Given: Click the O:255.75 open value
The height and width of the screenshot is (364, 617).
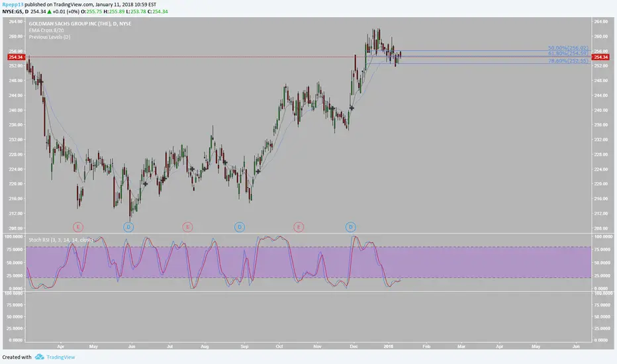Looking at the screenshot, I should pos(91,11).
